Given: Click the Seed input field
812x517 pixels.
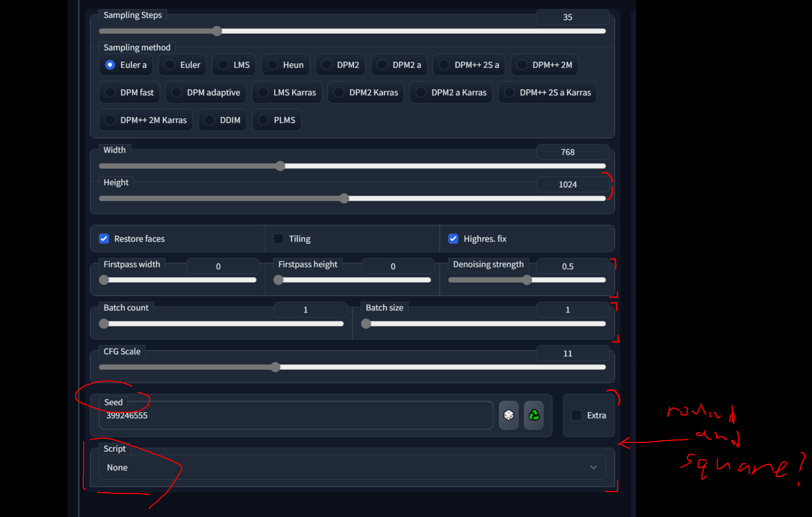Looking at the screenshot, I should click(x=295, y=416).
